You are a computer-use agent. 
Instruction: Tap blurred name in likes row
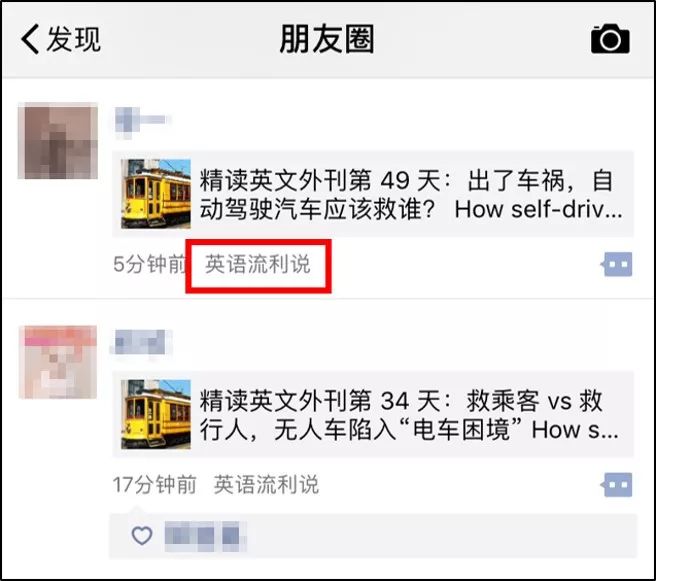(206, 536)
